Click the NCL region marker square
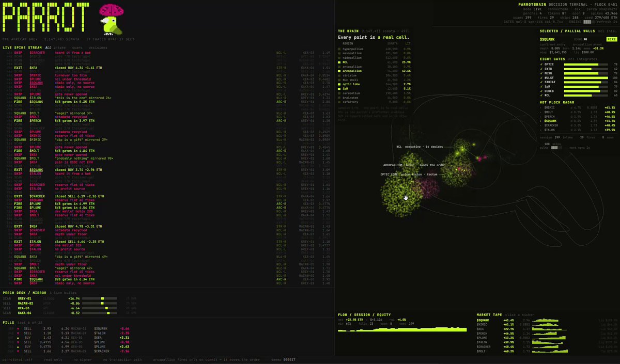 (339, 62)
